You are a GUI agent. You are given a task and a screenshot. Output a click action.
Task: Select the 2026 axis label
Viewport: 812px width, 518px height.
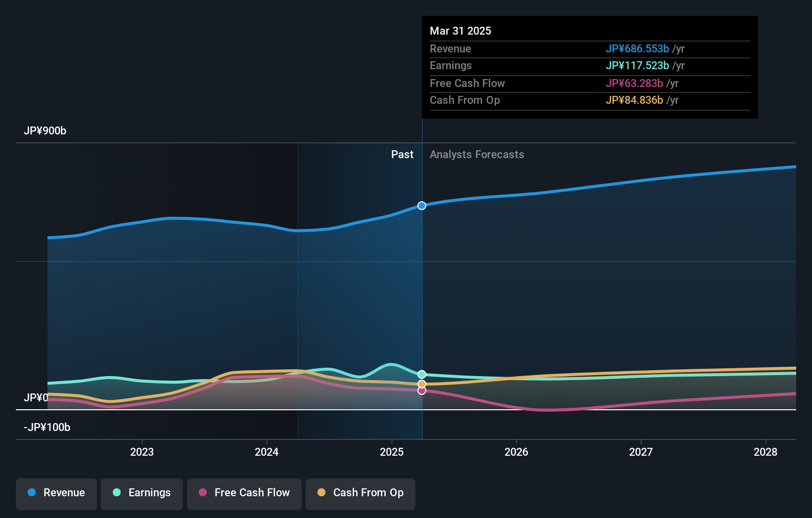(x=516, y=451)
